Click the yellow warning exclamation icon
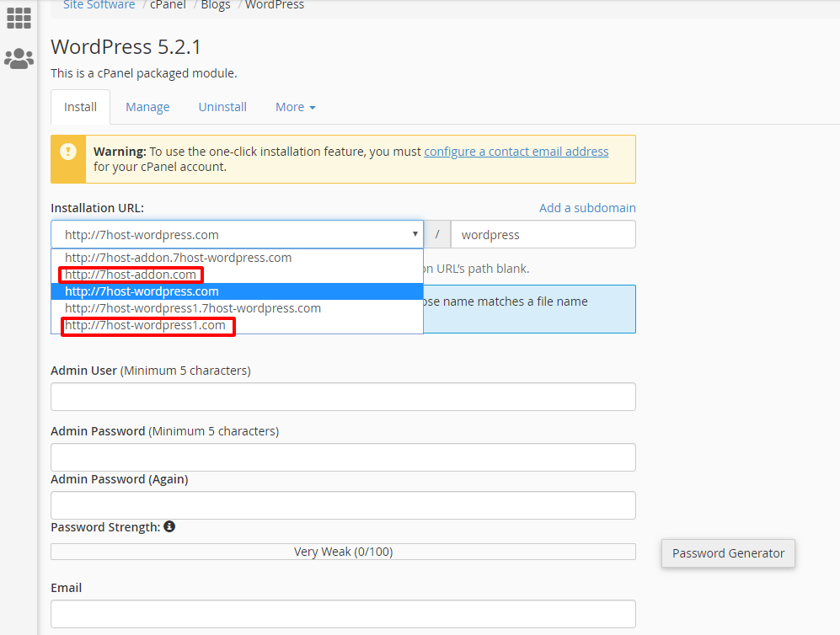The width and height of the screenshot is (840, 635). point(68,152)
